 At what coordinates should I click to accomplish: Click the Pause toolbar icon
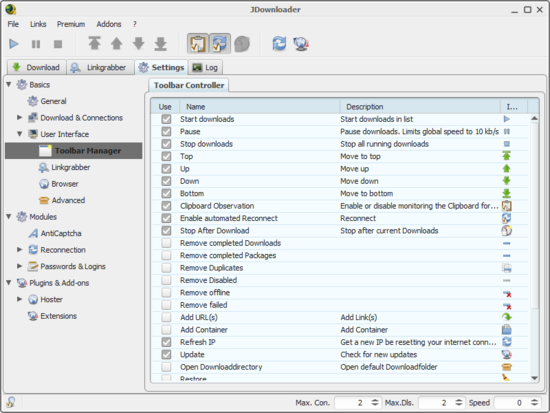36,44
